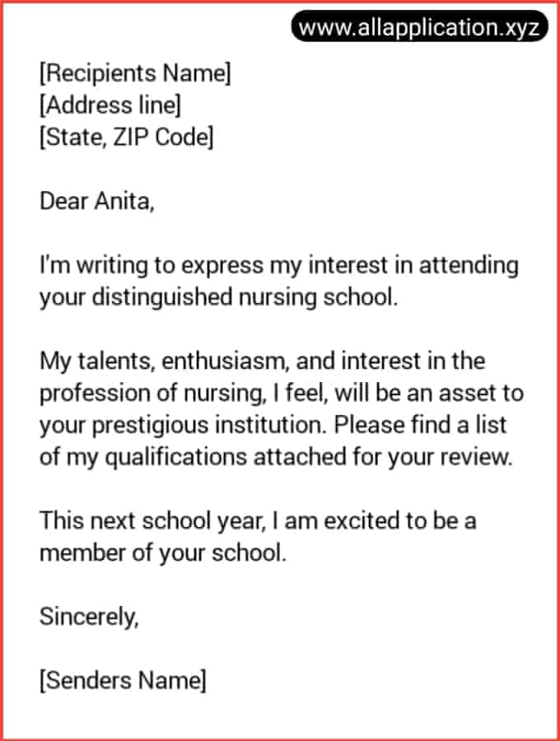This screenshot has height=741, width=560.
Task: Select the [State, ZIP Code] placeholder
Action: [x=127, y=137]
